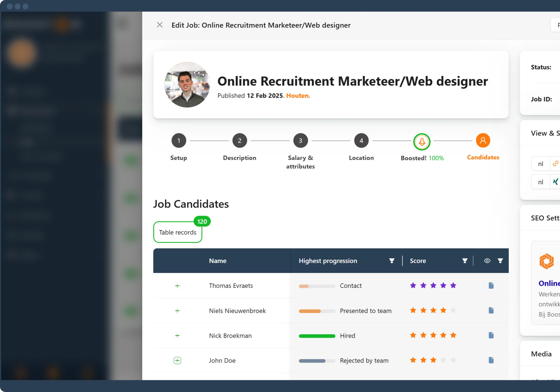Open the Houten location link
This screenshot has height=392, width=560.
click(x=297, y=95)
